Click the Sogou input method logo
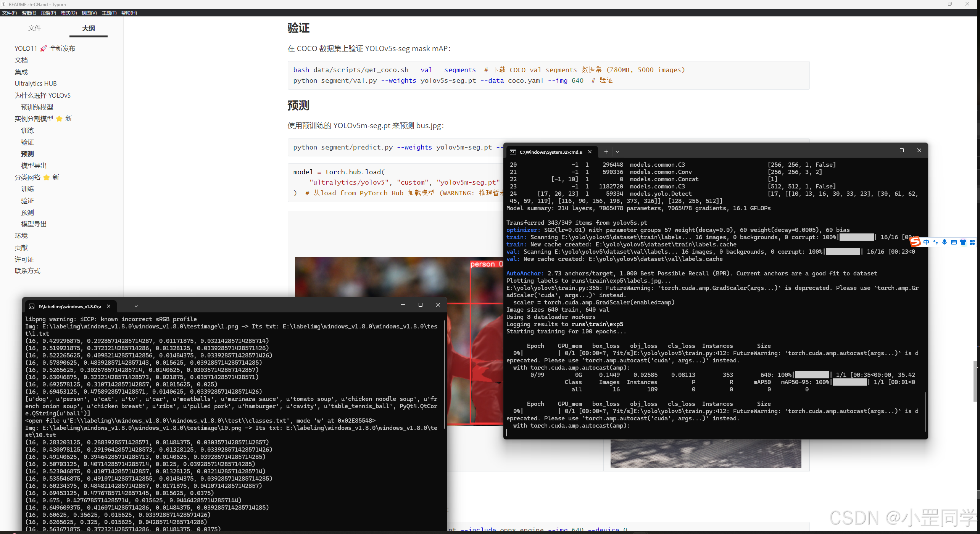The width and height of the screenshot is (980, 534). [915, 242]
